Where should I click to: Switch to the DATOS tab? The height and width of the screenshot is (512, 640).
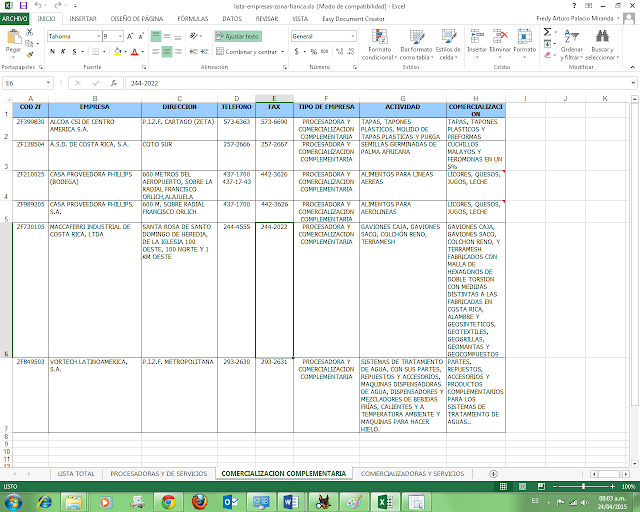click(x=232, y=19)
